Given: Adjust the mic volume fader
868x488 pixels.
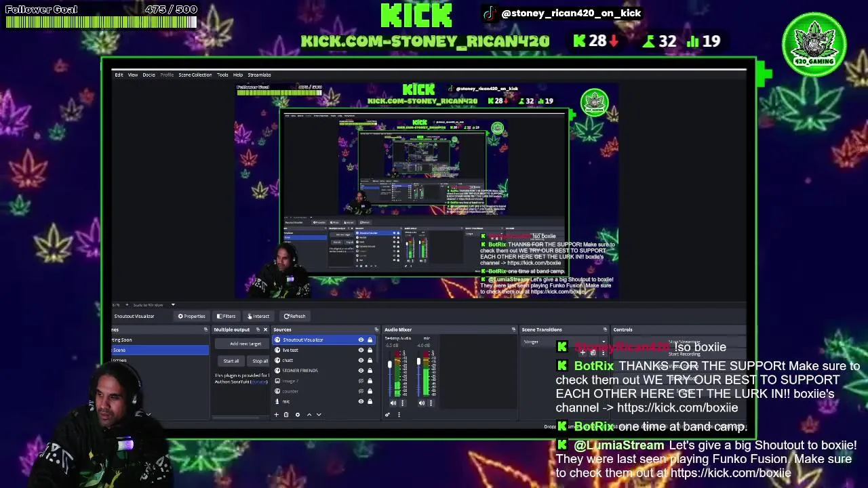Looking at the screenshot, I should (x=418, y=361).
